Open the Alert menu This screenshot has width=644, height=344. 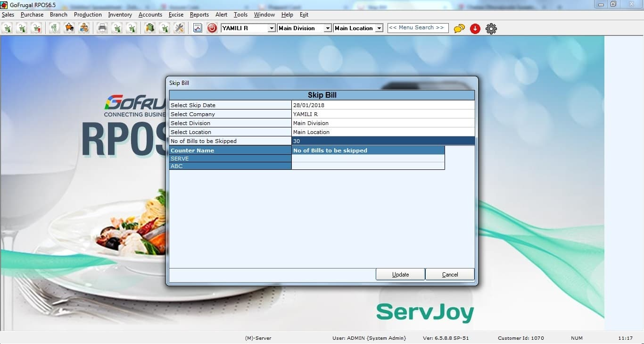tap(221, 15)
